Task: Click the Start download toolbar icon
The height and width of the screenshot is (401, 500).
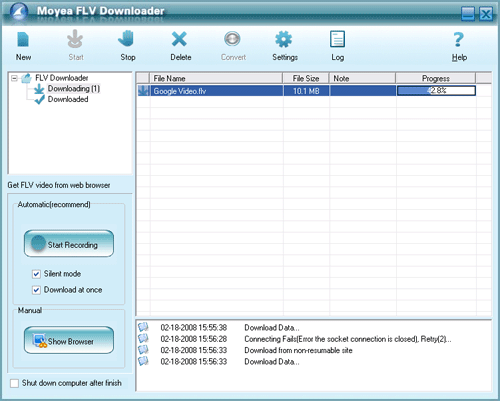Action: point(75,39)
